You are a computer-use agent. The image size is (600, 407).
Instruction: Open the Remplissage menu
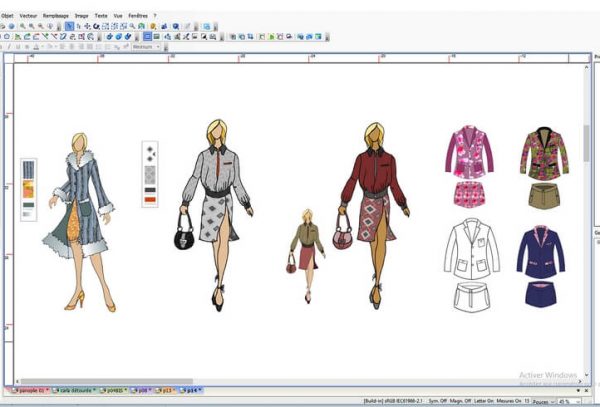tap(56, 16)
